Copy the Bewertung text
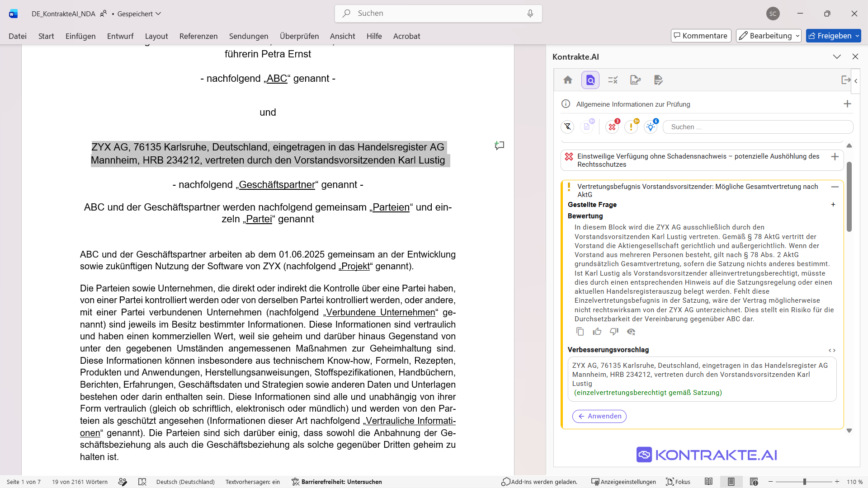 pyautogui.click(x=580, y=332)
